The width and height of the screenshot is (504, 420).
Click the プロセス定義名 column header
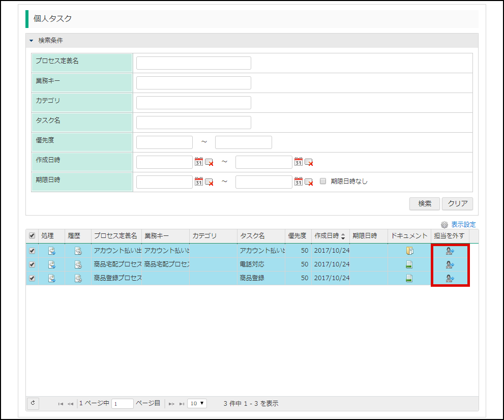coord(115,236)
